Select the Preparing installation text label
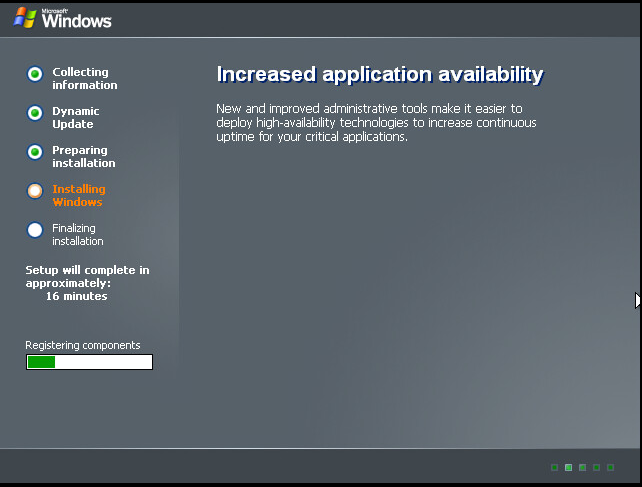This screenshot has height=487, width=642. (83, 157)
